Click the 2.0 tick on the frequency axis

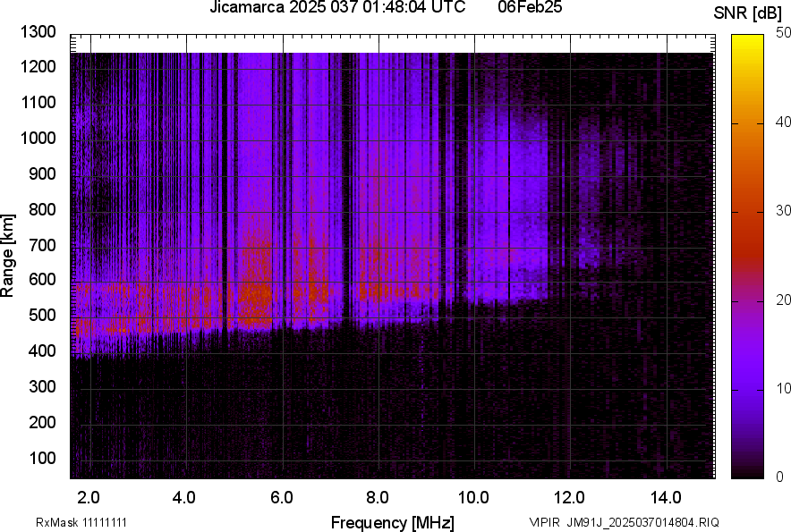(89, 497)
